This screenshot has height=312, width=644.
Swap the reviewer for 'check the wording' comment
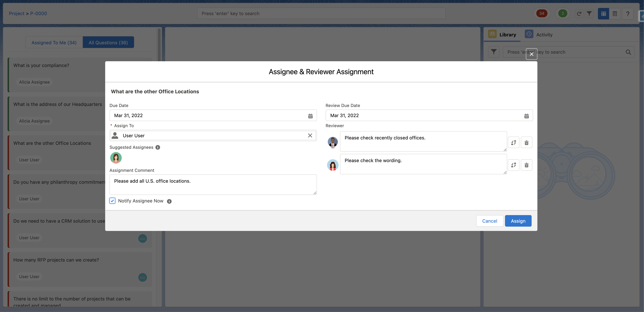coord(513,165)
